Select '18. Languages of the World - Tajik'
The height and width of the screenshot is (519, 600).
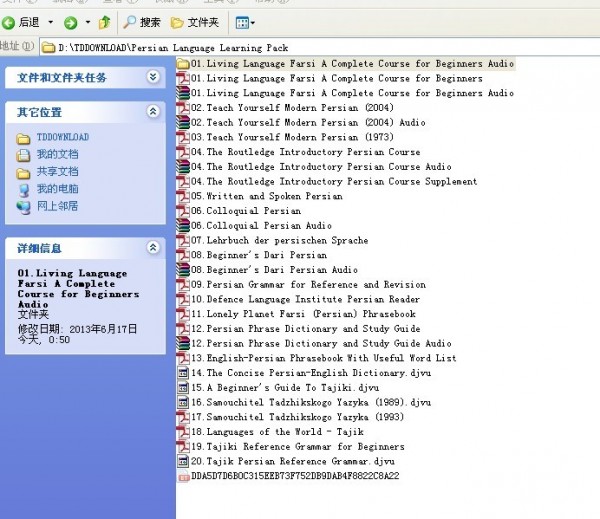(x=277, y=432)
